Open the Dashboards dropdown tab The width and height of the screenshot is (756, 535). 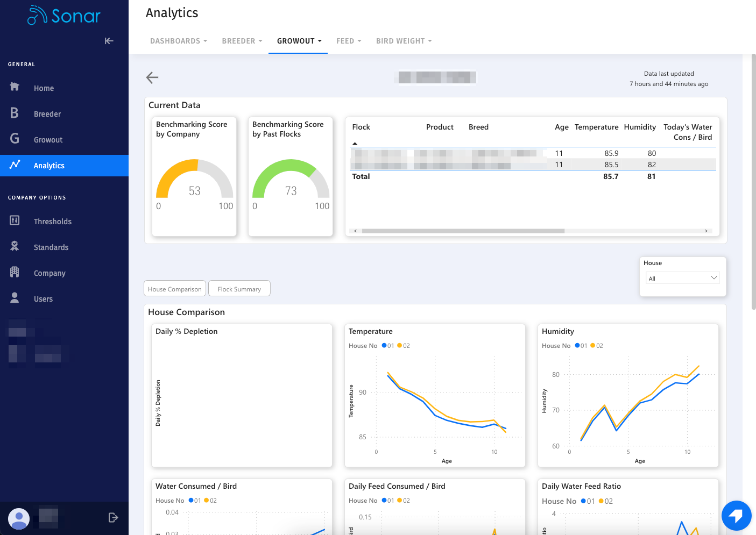pyautogui.click(x=179, y=41)
